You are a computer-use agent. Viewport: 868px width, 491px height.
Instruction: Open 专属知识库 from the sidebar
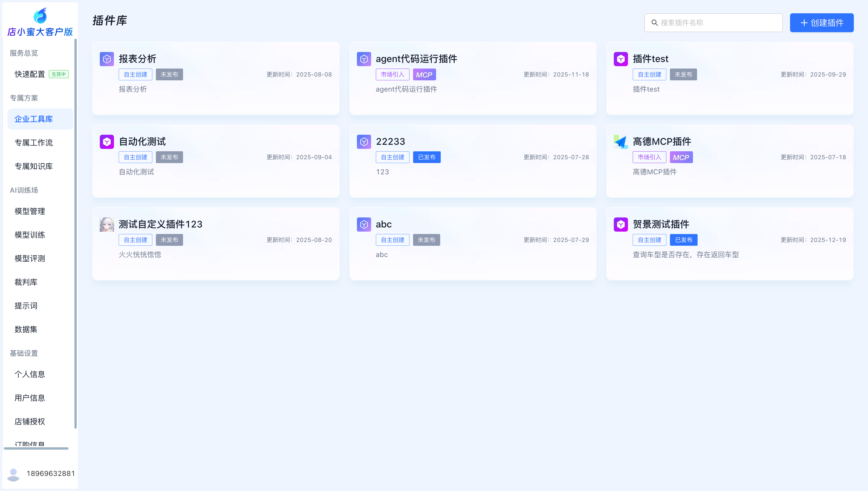(x=34, y=166)
